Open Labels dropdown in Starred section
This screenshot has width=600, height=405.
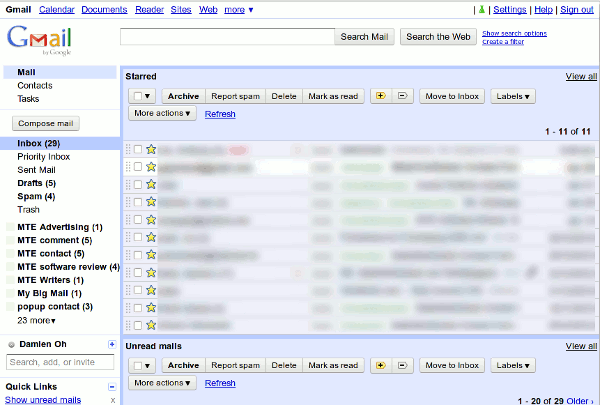point(513,96)
